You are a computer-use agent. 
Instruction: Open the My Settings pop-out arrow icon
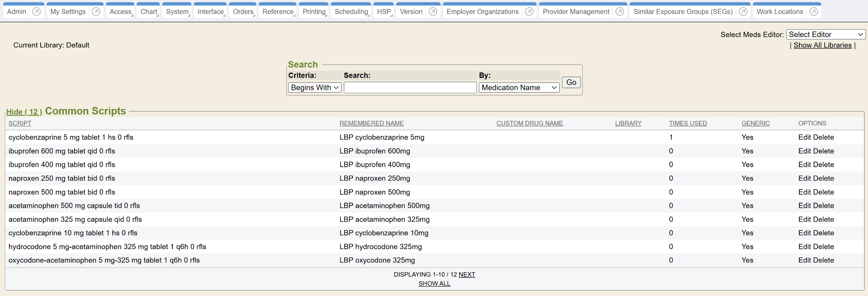(96, 11)
